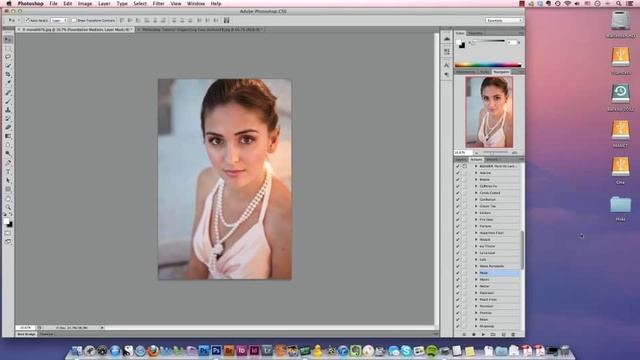640x360 pixels.
Task: Toggle the checkmark for Confection action
Action: [458, 200]
